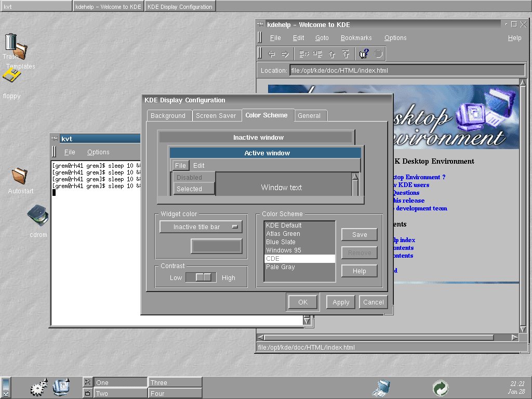
Task: Click the lock screen padlock icon
Action: (x=87, y=393)
